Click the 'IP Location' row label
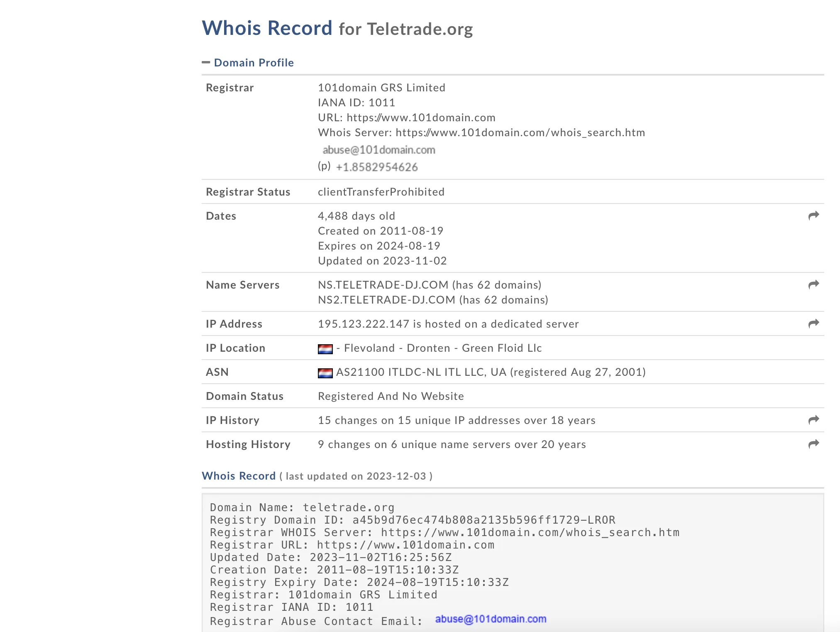Screen dimensions: 840x632 coord(235,348)
